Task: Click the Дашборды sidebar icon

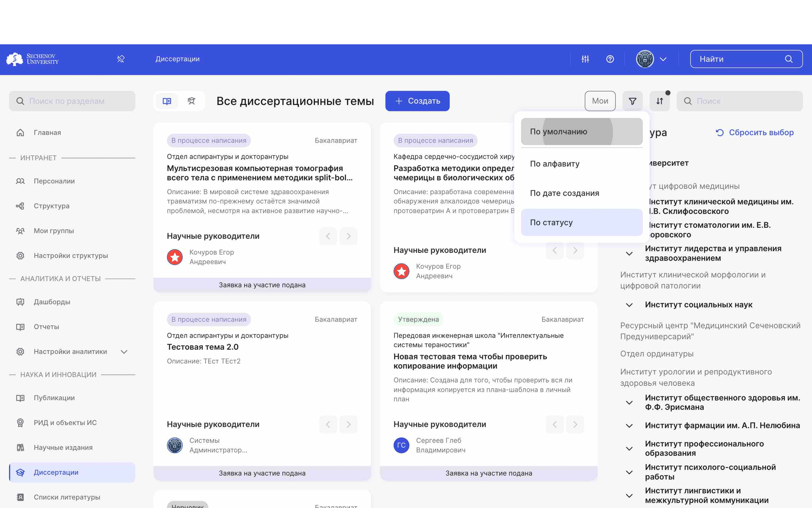Action: [x=20, y=302]
